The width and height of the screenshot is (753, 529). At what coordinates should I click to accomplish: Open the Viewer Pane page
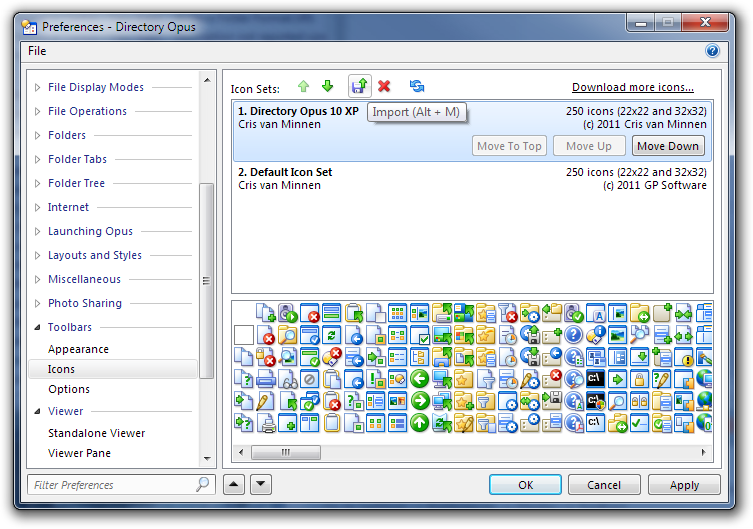point(79,453)
